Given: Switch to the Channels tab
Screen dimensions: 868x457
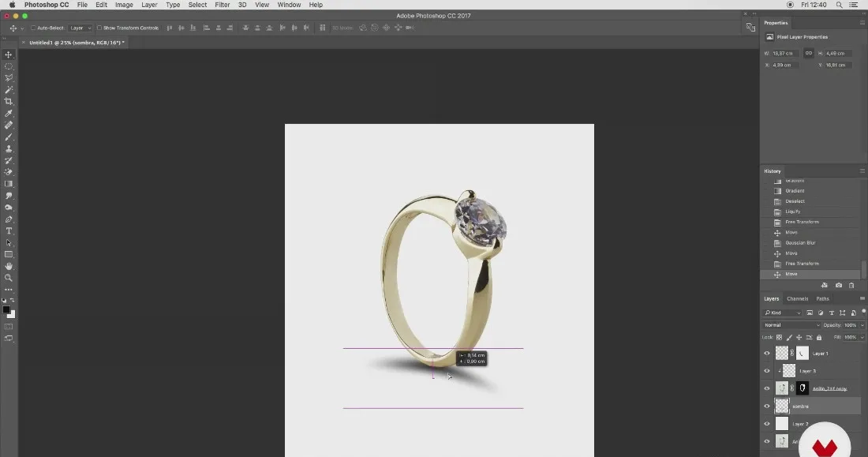Looking at the screenshot, I should (797, 298).
